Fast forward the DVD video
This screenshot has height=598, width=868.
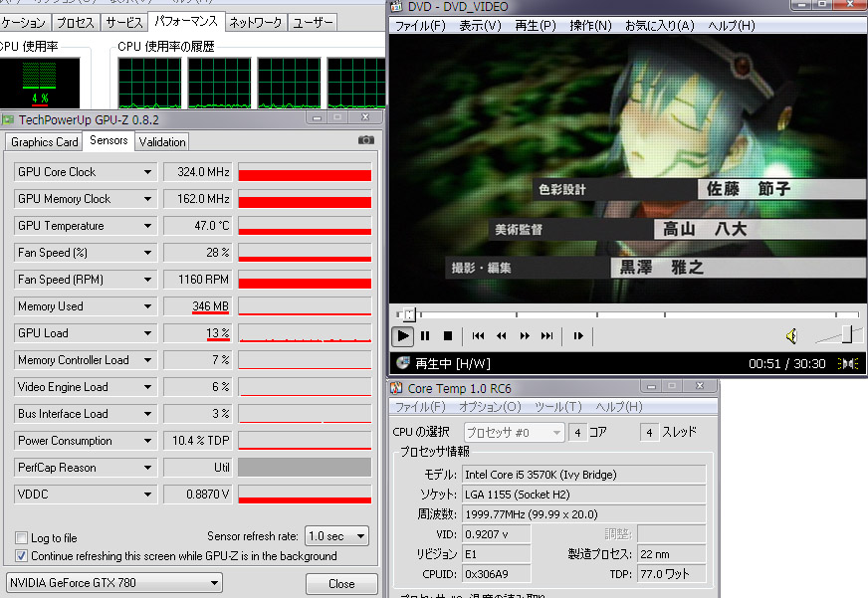(525, 335)
